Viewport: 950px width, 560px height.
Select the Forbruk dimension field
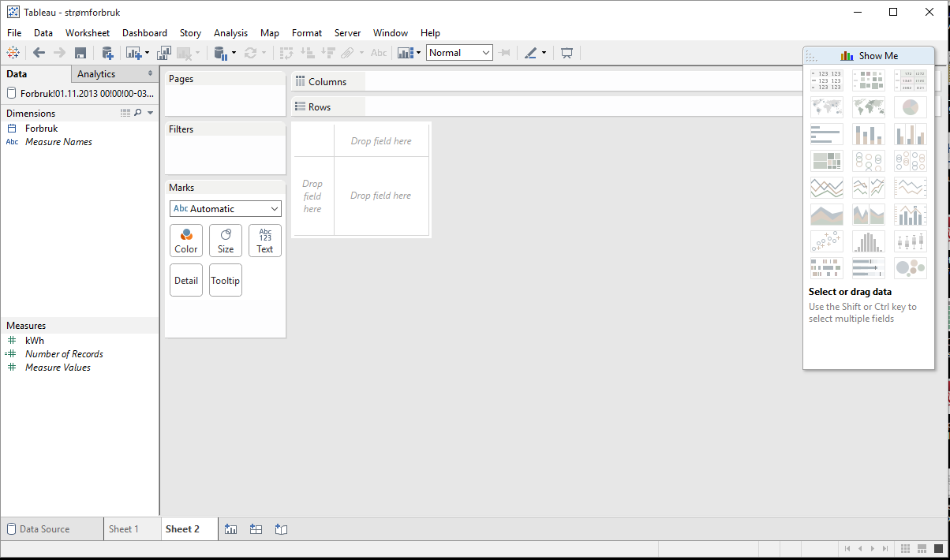(x=41, y=129)
